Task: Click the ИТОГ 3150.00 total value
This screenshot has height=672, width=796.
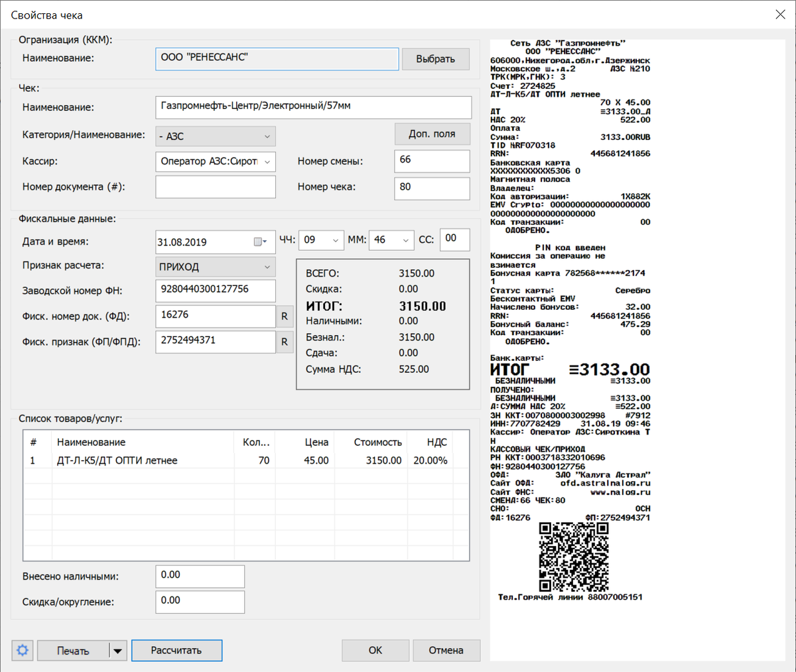Action: point(422,306)
